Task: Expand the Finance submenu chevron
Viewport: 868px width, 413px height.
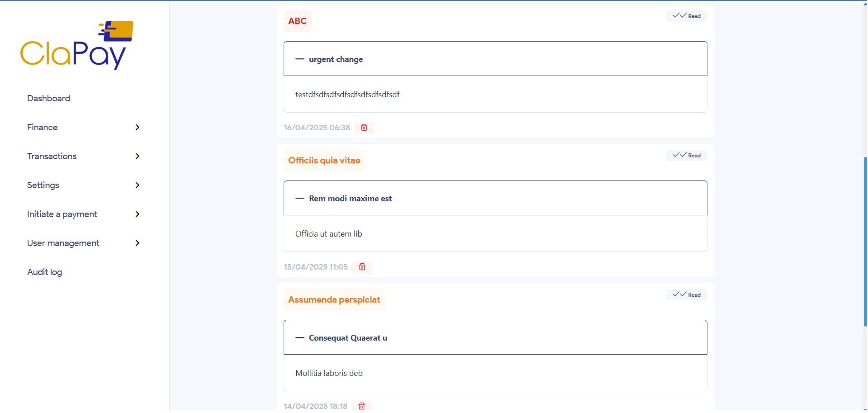Action: pyautogui.click(x=138, y=128)
